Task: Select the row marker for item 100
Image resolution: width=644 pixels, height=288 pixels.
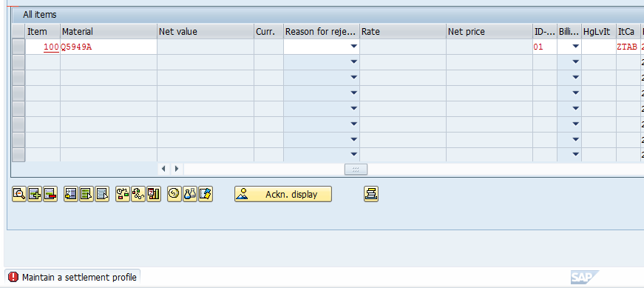Action: (x=18, y=47)
